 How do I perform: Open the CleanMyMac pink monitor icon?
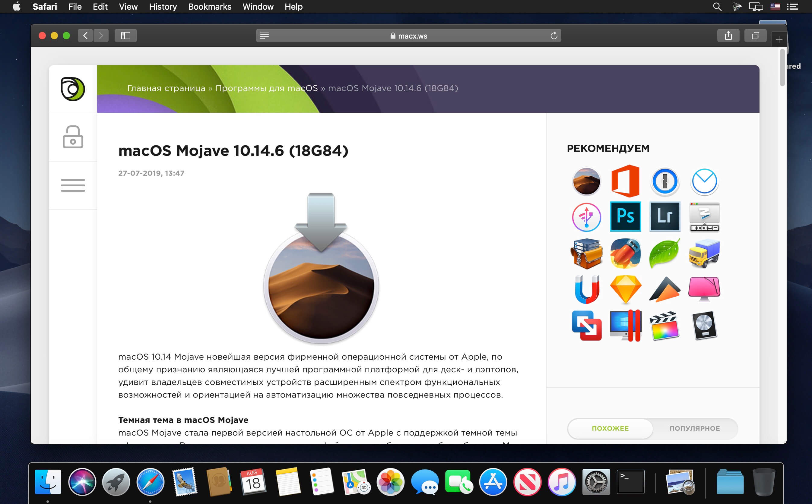(704, 289)
